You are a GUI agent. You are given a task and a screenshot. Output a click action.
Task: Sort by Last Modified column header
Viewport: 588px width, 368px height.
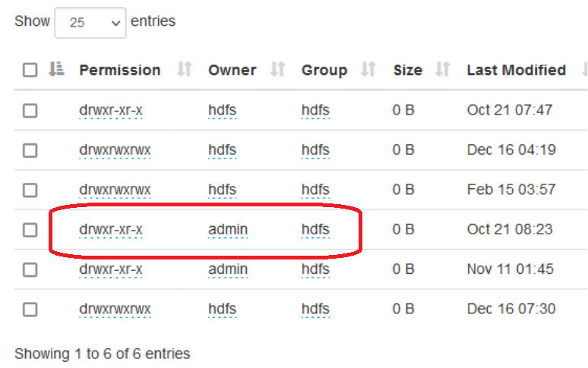(x=516, y=70)
